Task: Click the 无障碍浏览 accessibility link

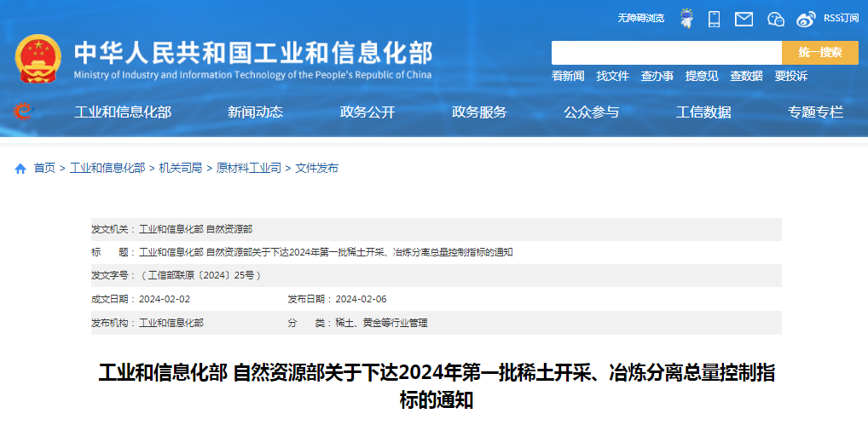Action: tap(640, 18)
